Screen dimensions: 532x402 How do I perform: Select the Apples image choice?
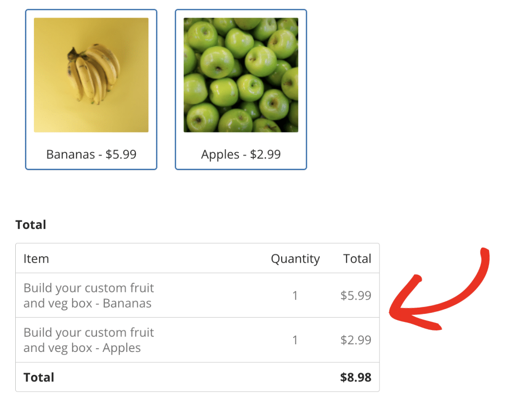[x=241, y=89]
